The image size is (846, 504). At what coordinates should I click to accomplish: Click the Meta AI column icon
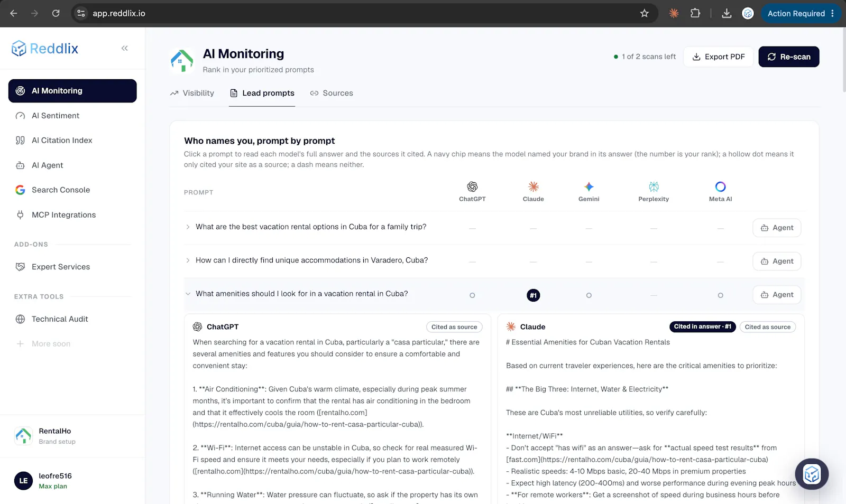pos(721,187)
